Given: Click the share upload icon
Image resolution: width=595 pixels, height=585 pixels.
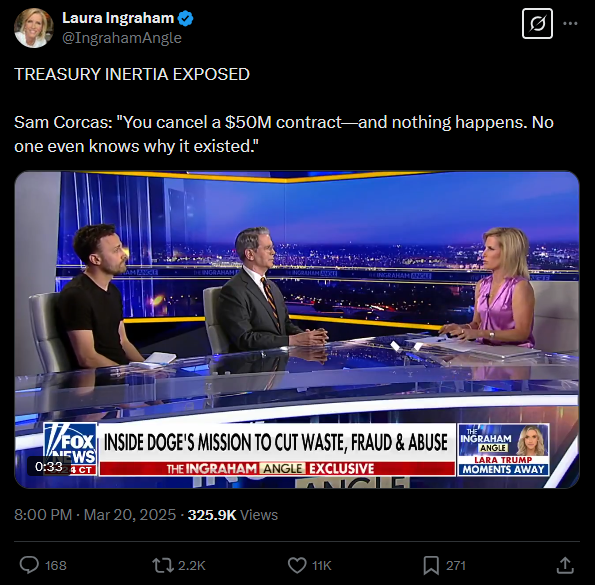Looking at the screenshot, I should [x=565, y=565].
